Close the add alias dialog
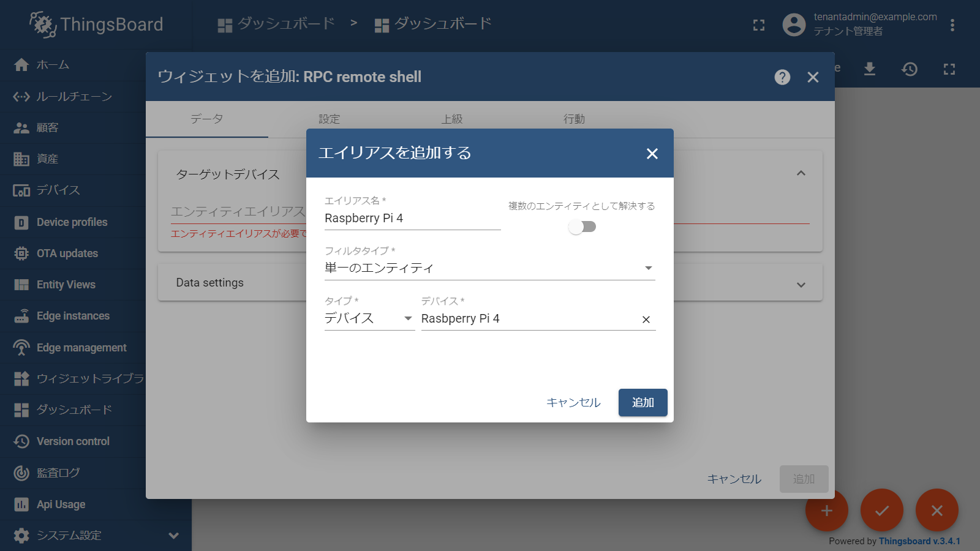This screenshot has height=551, width=980. coord(652,154)
